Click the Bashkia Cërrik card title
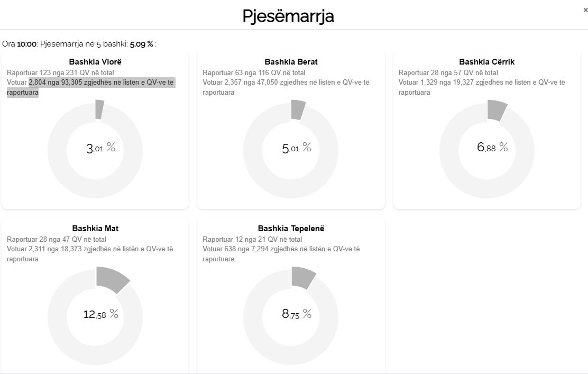588x374 pixels. pos(486,61)
